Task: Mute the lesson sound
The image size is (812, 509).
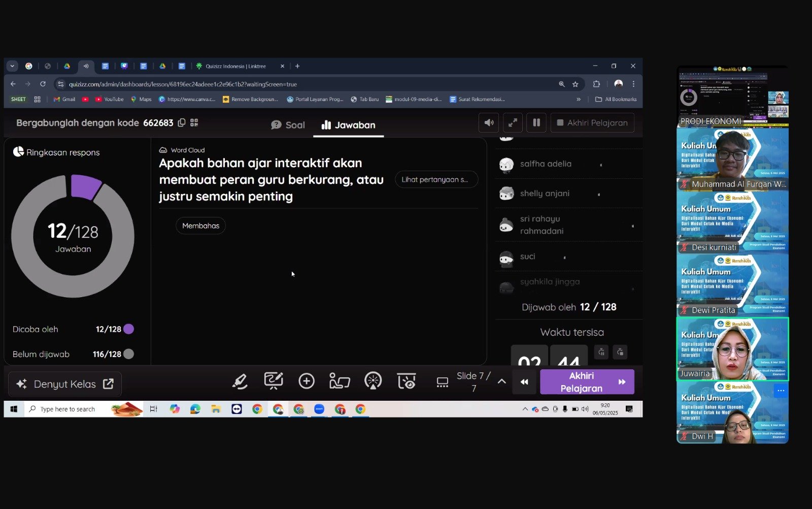Action: coord(489,123)
